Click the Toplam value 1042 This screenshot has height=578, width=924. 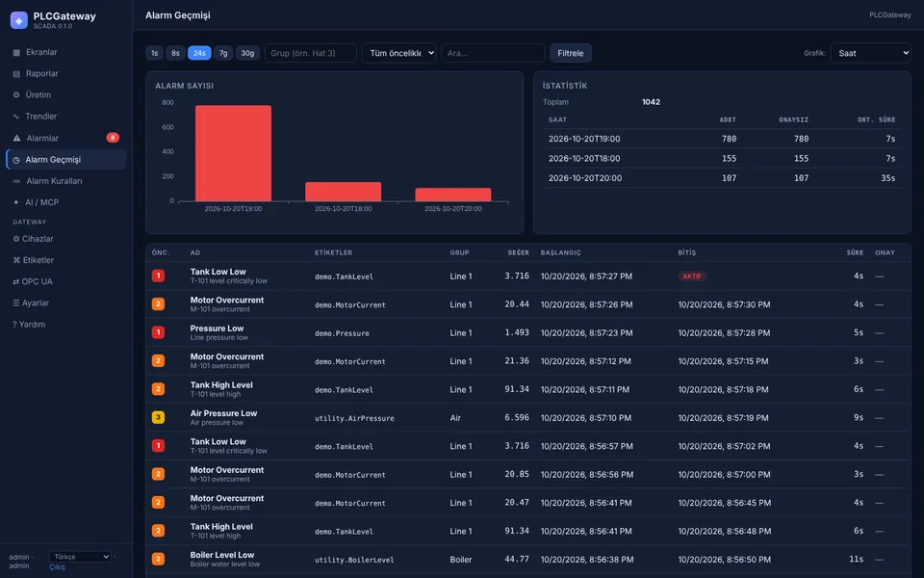coord(652,102)
